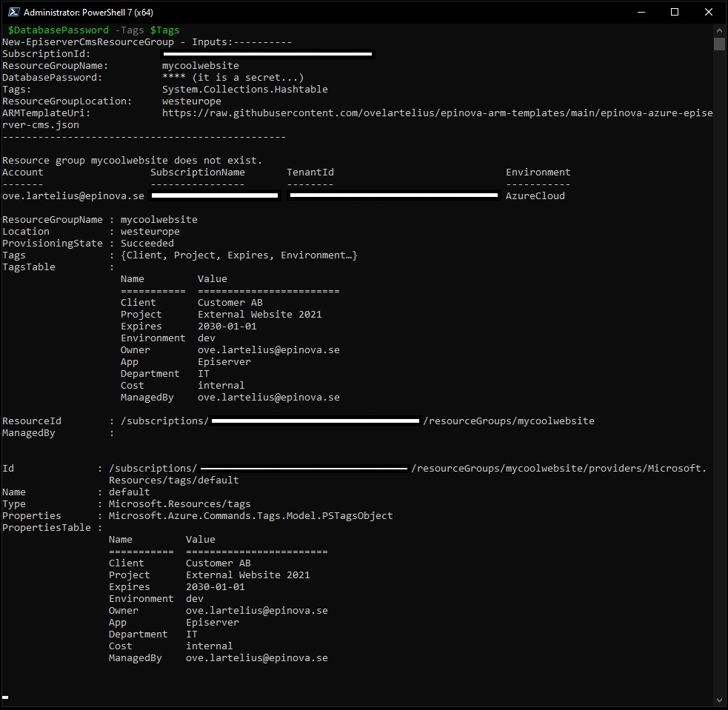The image size is (728, 710).
Task: Click the Succeeded ProvisioningState value
Action: [147, 243]
